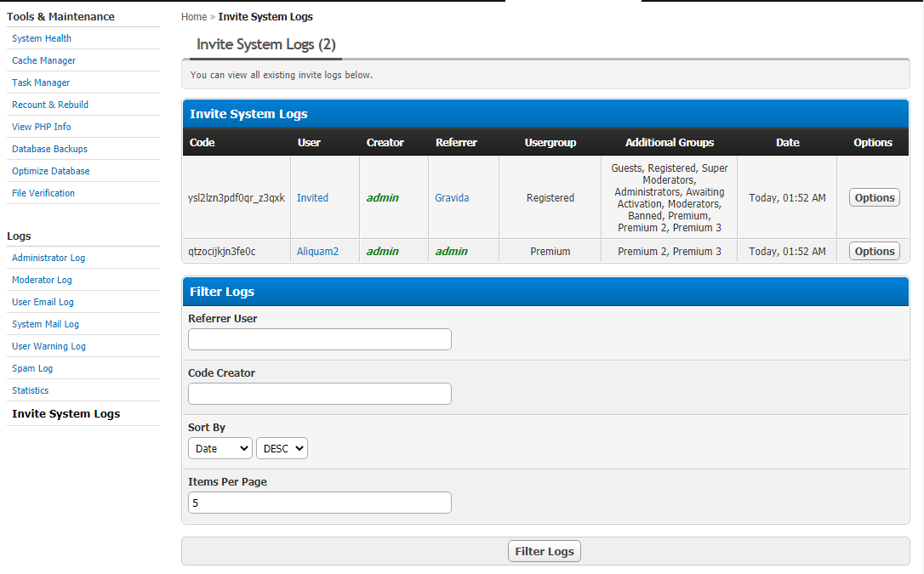Click the Items Per Page field
The image size is (924, 574).
pyautogui.click(x=319, y=503)
